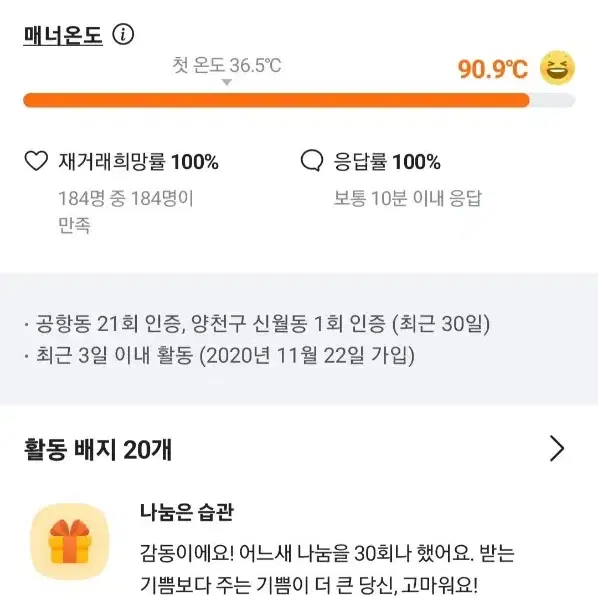Tap the 첫 온도 36.5℃ label
The image size is (598, 598).
(x=227, y=65)
